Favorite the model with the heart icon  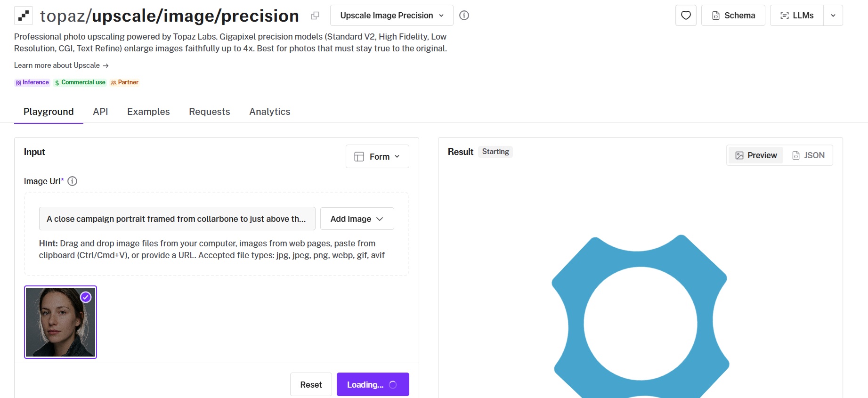click(x=686, y=16)
